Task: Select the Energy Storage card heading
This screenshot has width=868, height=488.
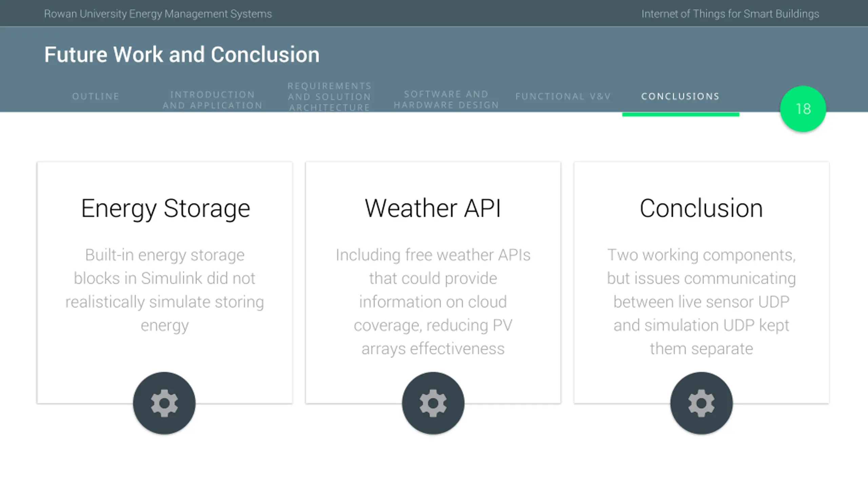Action: tap(165, 208)
